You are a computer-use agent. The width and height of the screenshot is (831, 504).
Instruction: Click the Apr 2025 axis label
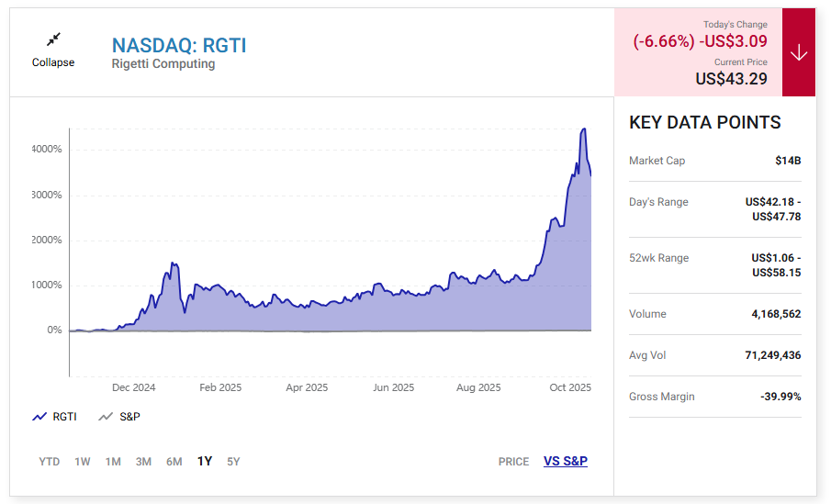point(307,388)
